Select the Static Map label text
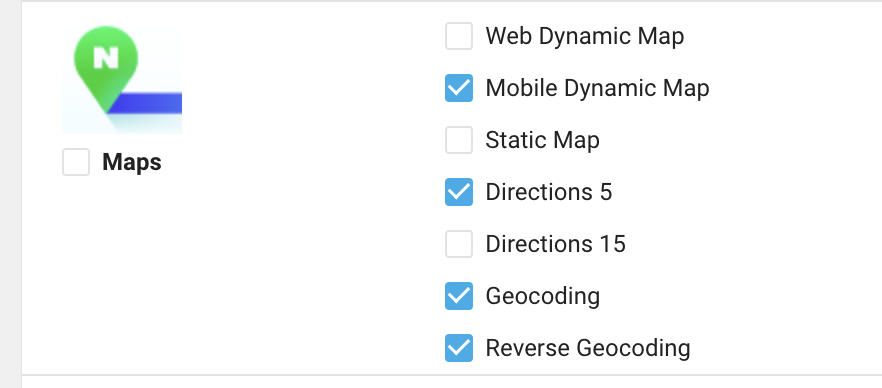Viewport: 882px width, 388px height. click(x=542, y=141)
